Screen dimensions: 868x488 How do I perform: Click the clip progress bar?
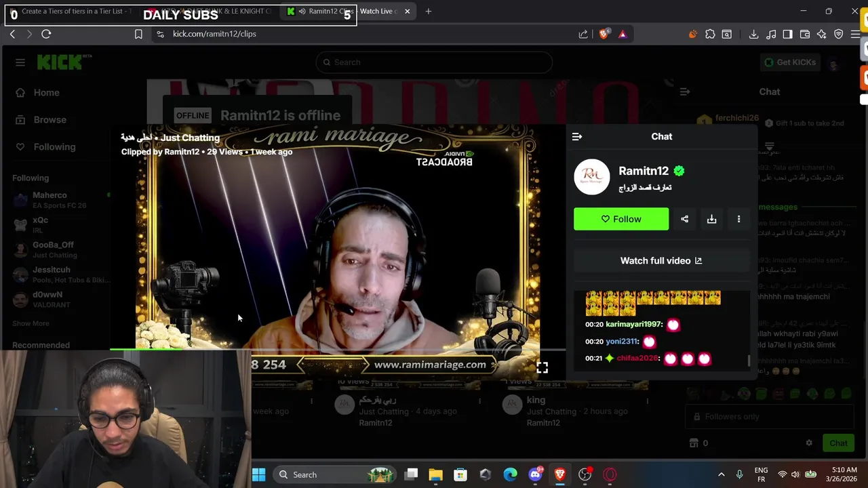[337, 350]
